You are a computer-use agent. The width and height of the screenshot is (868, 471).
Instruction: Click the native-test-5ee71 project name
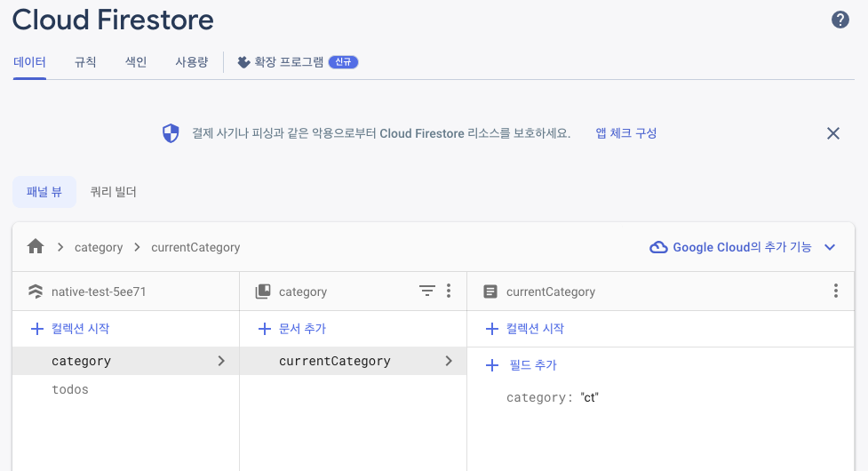pyautogui.click(x=99, y=291)
